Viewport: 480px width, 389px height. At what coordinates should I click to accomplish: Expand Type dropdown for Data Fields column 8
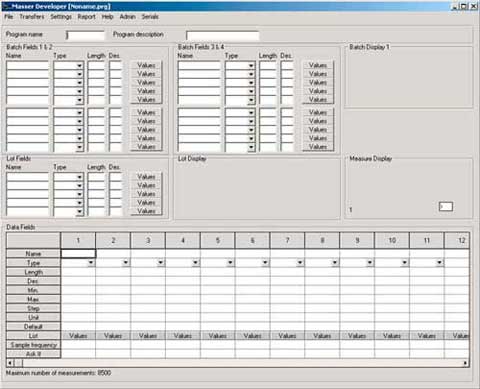coord(335,263)
